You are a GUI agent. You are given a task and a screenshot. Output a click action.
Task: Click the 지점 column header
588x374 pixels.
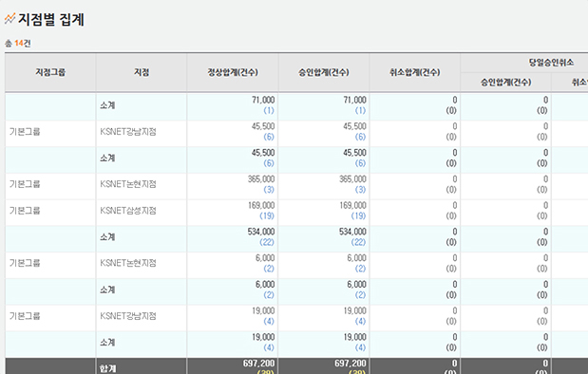click(x=142, y=72)
